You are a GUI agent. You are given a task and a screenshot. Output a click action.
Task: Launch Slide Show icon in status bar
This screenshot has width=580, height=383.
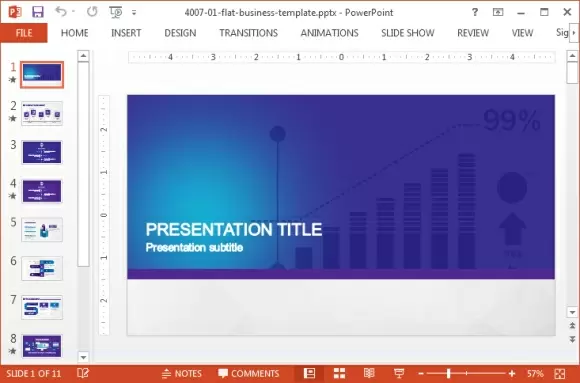pos(399,373)
